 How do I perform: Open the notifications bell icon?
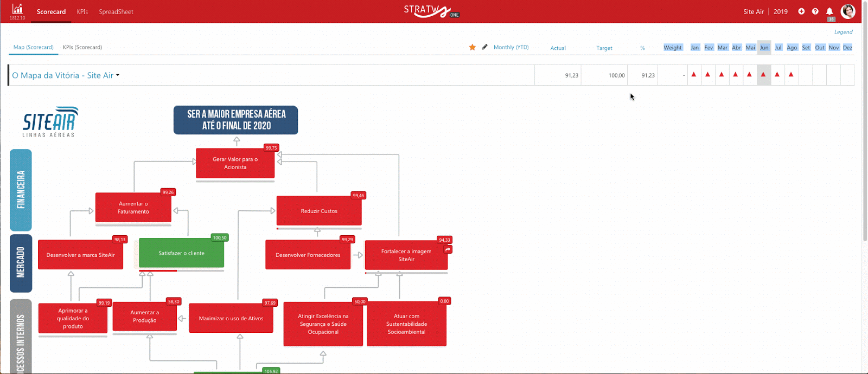point(829,11)
